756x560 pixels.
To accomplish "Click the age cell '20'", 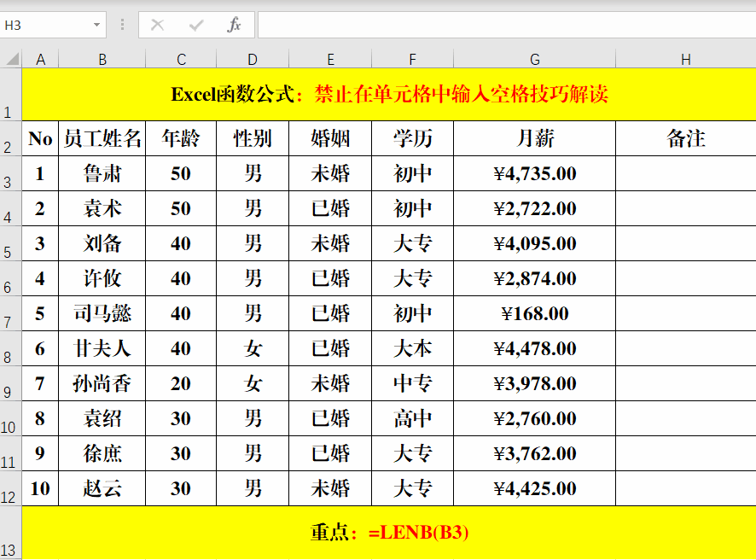I will pos(181,383).
